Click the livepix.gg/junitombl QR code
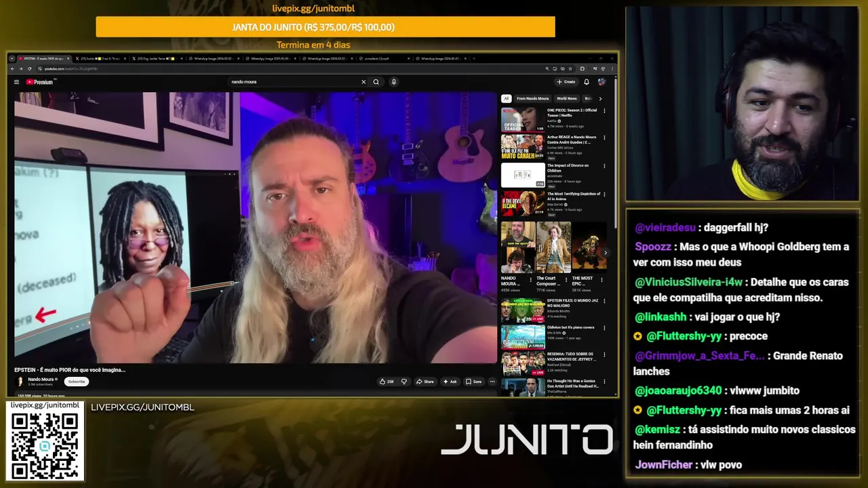Viewport: 868px width, 488px height. point(45,445)
